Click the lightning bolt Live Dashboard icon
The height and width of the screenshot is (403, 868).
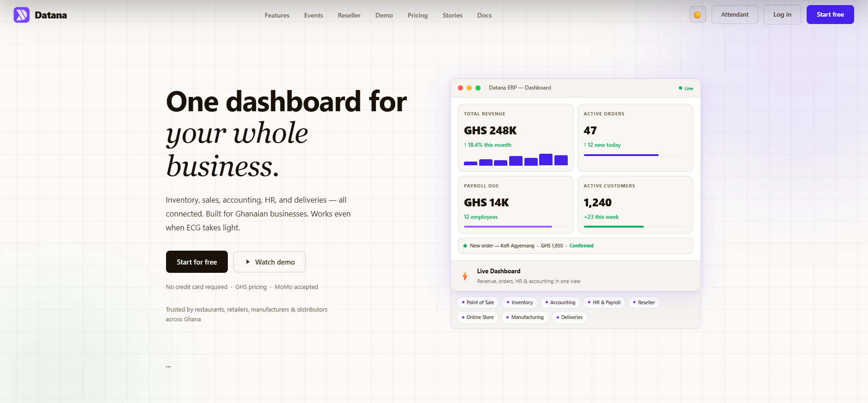point(465,276)
